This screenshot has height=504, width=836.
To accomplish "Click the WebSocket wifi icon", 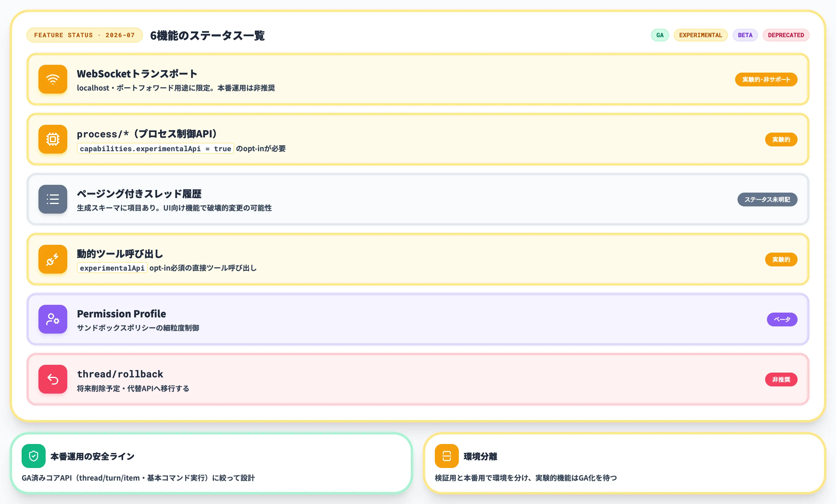I will tap(53, 79).
